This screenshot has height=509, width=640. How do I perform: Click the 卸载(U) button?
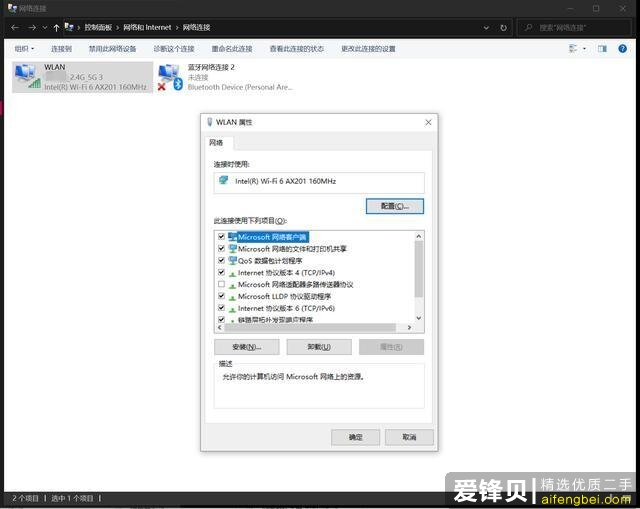tap(319, 347)
